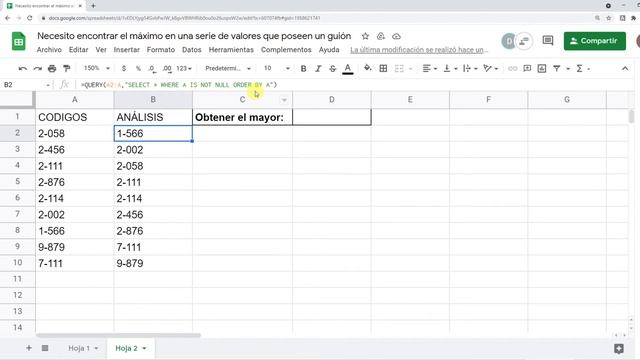Click the Move to Drive icon
The height and width of the screenshot is (360, 640).
381,36
